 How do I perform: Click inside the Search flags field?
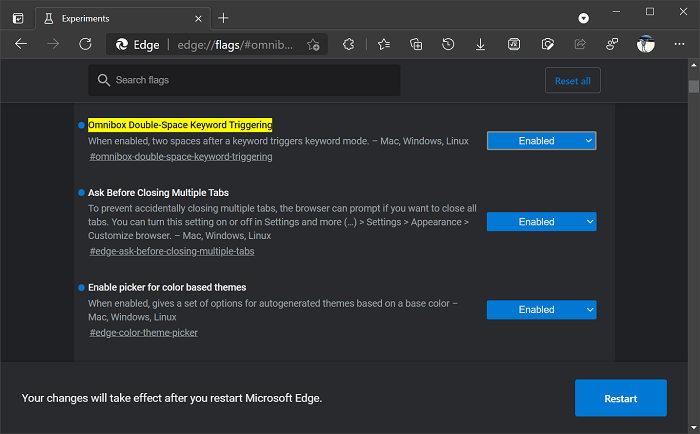coord(244,80)
